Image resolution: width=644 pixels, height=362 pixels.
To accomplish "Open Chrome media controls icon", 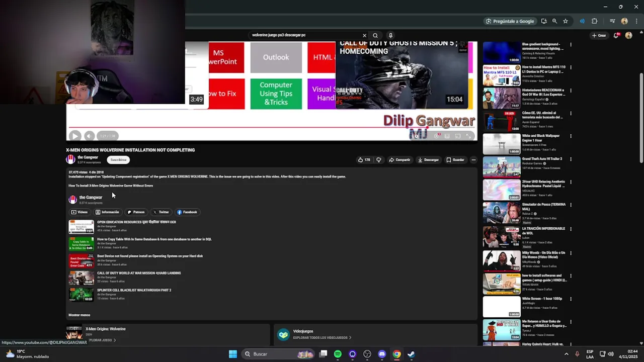I will (612, 21).
